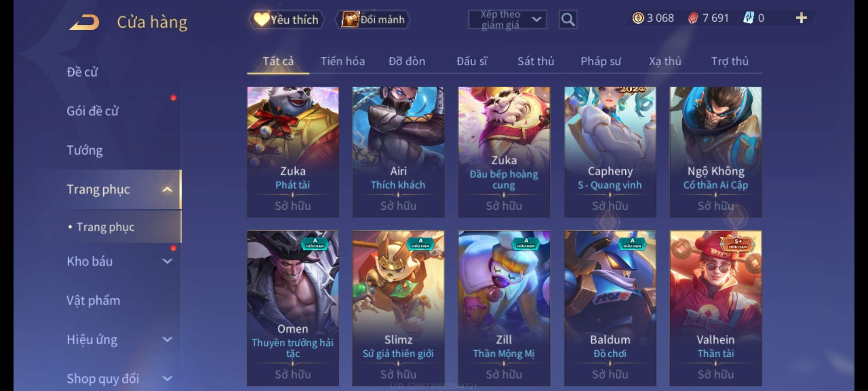Image resolution: width=868 pixels, height=391 pixels.
Task: Expand the Hiệu ứng sidebar section
Action: (167, 339)
